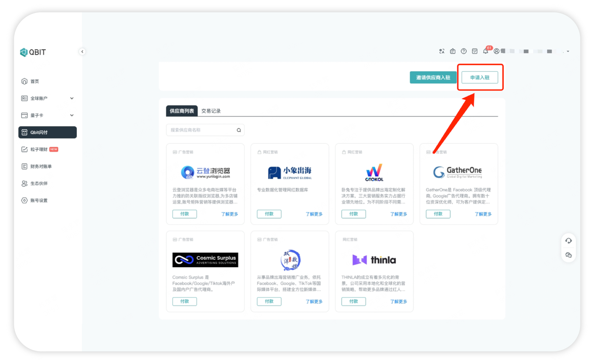Open 粒子理财 in the sidebar
The width and height of the screenshot is (594, 364).
(x=39, y=149)
